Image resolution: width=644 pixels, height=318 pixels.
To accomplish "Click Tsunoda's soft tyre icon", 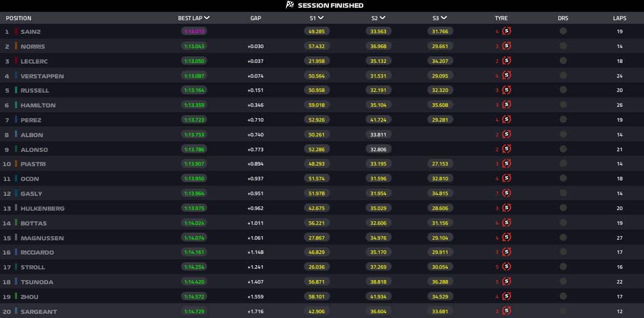I will pos(506,281).
